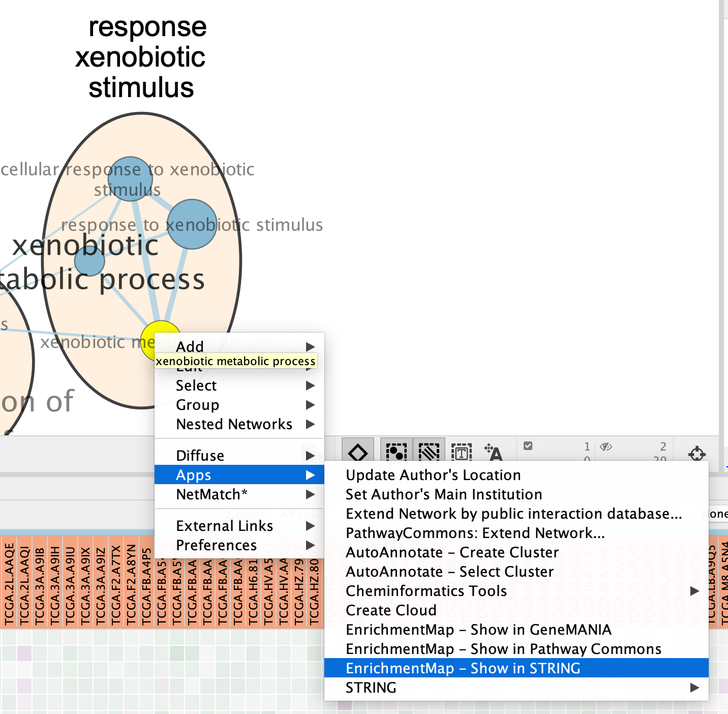Choose EnrichmentMap – Show in STRING
This screenshot has height=714, width=728.
(463, 668)
